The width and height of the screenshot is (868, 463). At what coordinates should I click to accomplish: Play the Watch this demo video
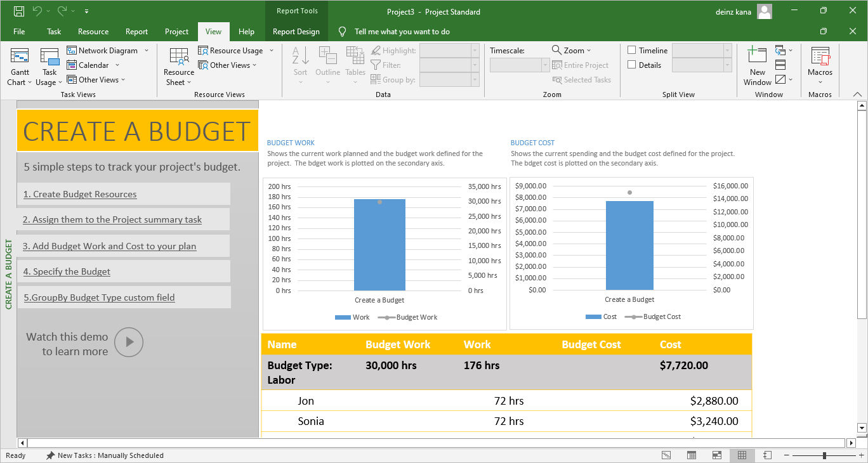(129, 342)
